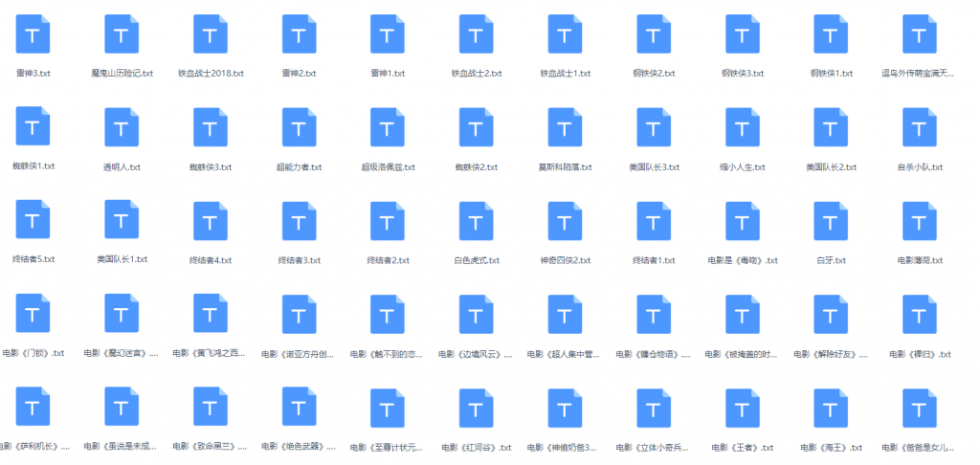Screen dimensions: 980x465
Task: Select the 蜘蛛侠2.txt file icon
Action: 477,127
